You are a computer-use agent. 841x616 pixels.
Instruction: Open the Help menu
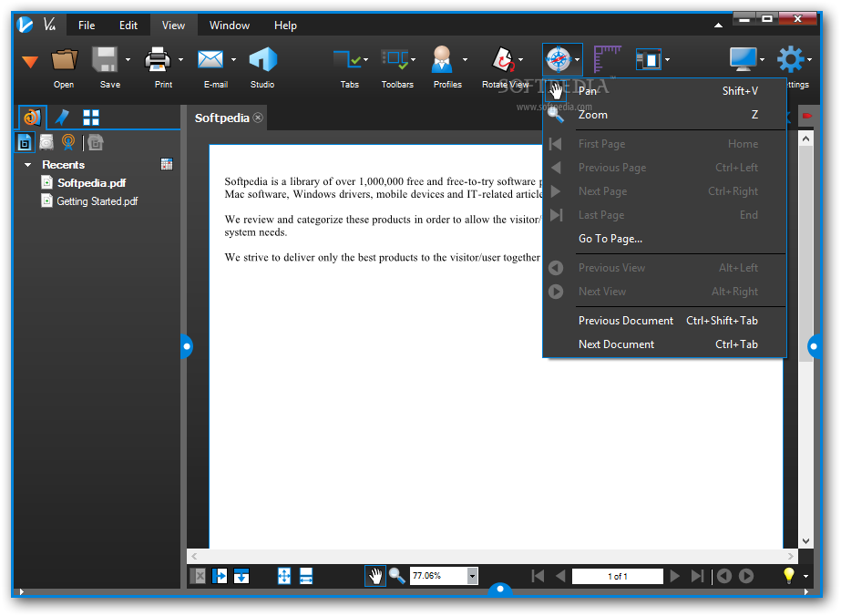point(285,26)
